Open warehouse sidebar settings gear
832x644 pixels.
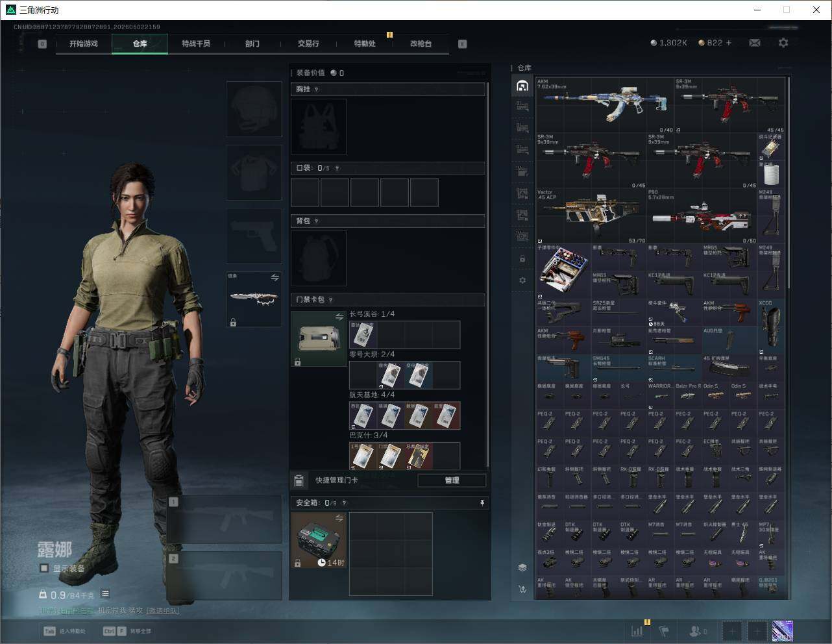522,280
